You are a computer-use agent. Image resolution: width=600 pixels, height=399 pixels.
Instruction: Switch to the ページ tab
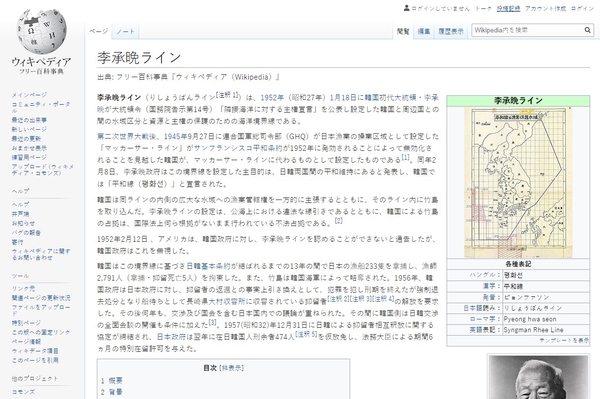[x=99, y=31]
